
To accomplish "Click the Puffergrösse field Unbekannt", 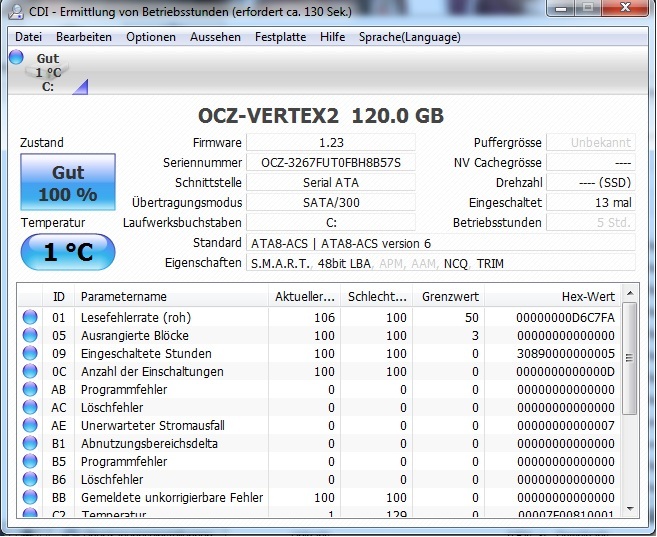I will (x=591, y=142).
